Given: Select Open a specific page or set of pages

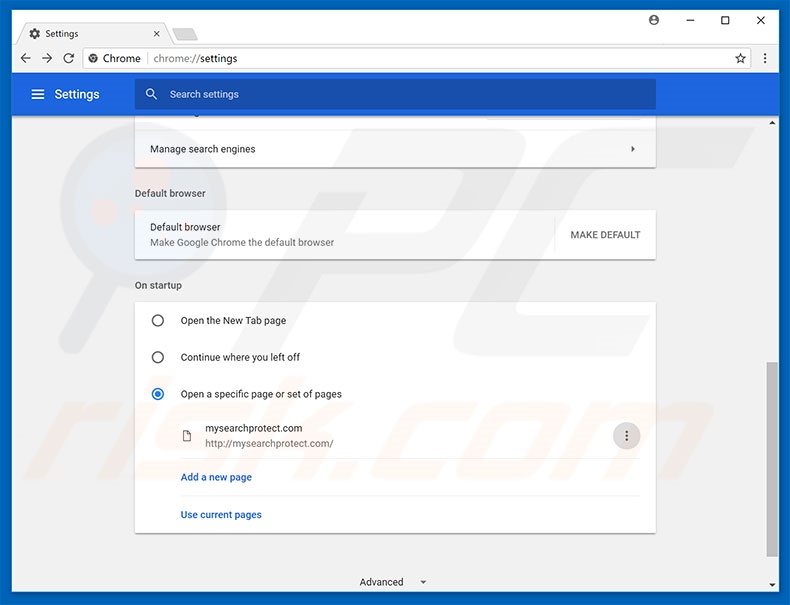Looking at the screenshot, I should 158,394.
